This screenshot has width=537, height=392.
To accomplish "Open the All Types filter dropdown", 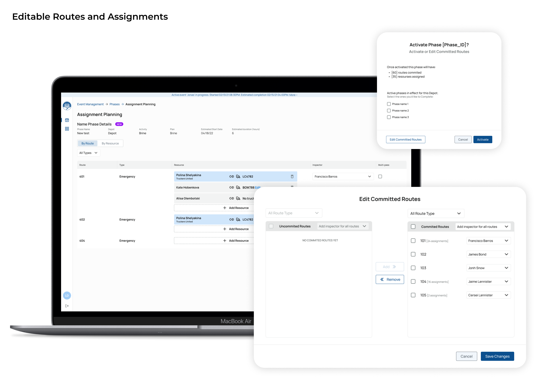I will coord(88,153).
